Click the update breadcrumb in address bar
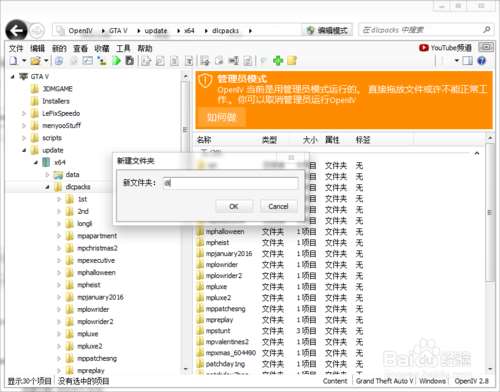Screen dimensions: 500x392 (156, 31)
